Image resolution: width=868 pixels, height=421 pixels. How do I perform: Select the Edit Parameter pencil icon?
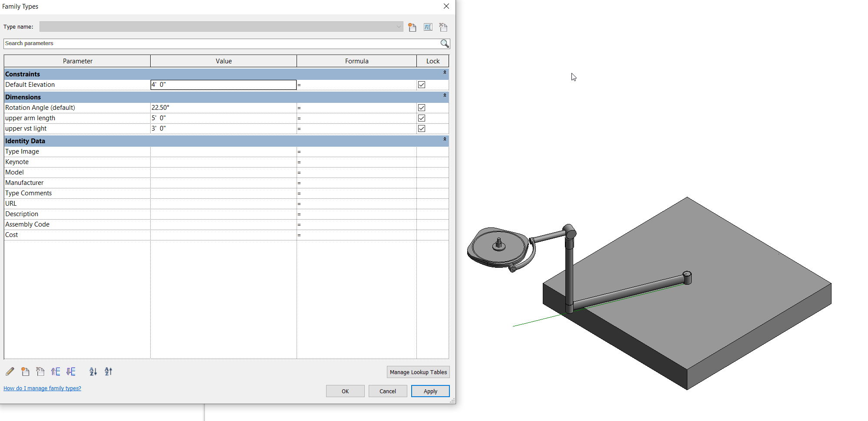[10, 372]
